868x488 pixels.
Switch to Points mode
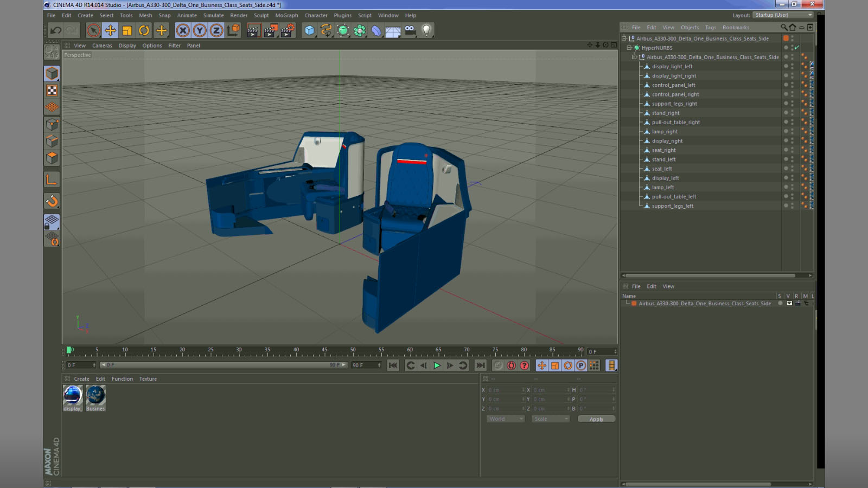tap(52, 125)
